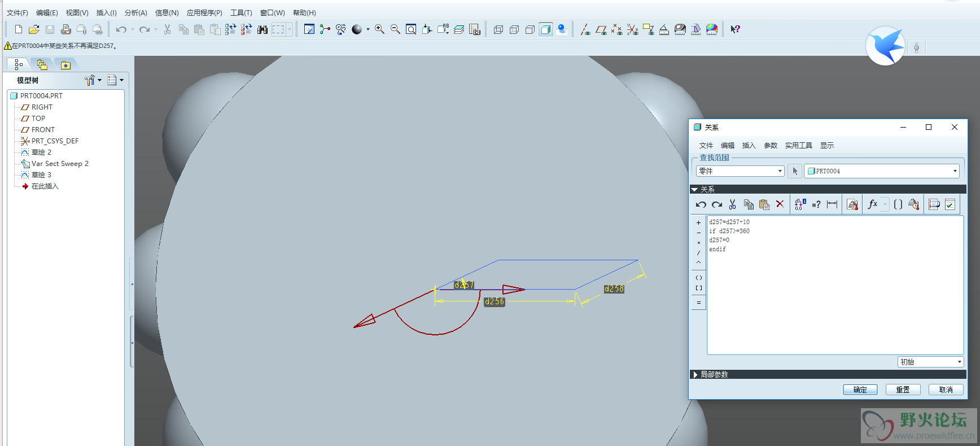Open the 参数 menu in relations dialog
The image size is (980, 446).
coord(771,146)
